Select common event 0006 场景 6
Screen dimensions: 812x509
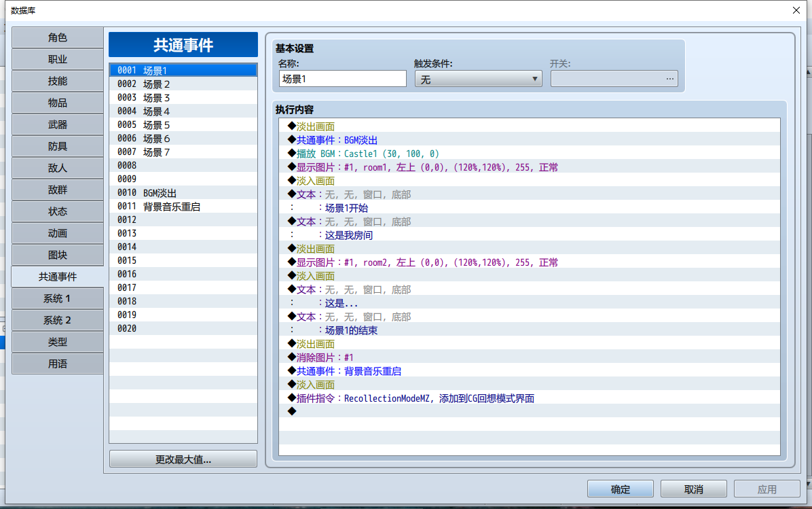[x=183, y=139]
